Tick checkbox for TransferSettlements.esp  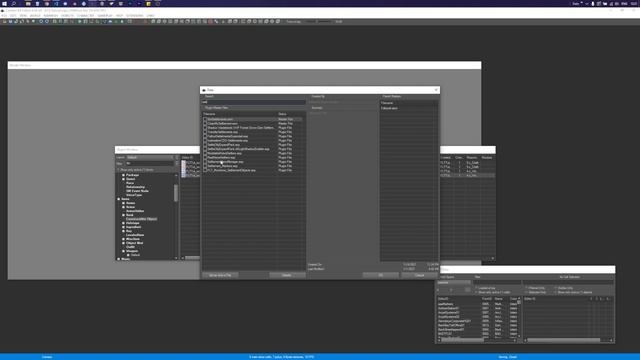point(205,132)
